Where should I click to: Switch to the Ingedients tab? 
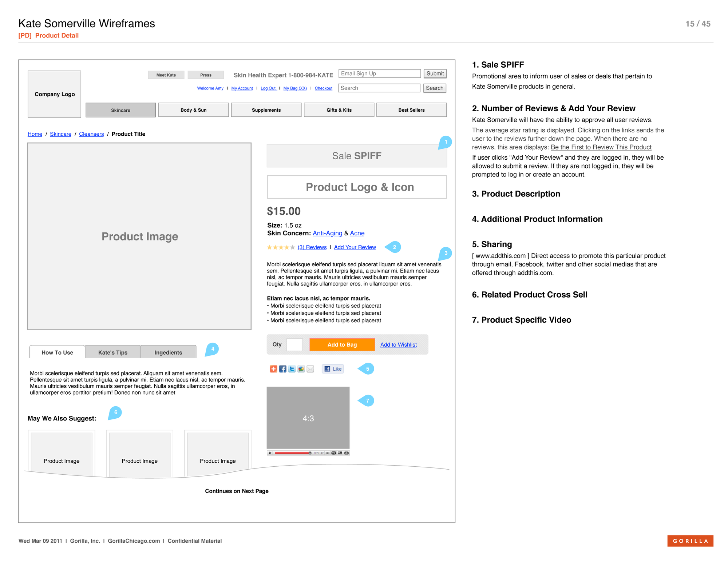tap(168, 352)
